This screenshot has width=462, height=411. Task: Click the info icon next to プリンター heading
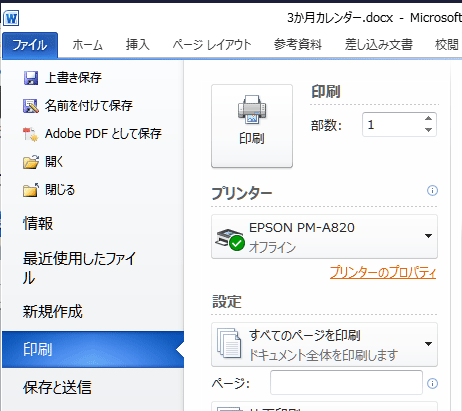coord(432,191)
